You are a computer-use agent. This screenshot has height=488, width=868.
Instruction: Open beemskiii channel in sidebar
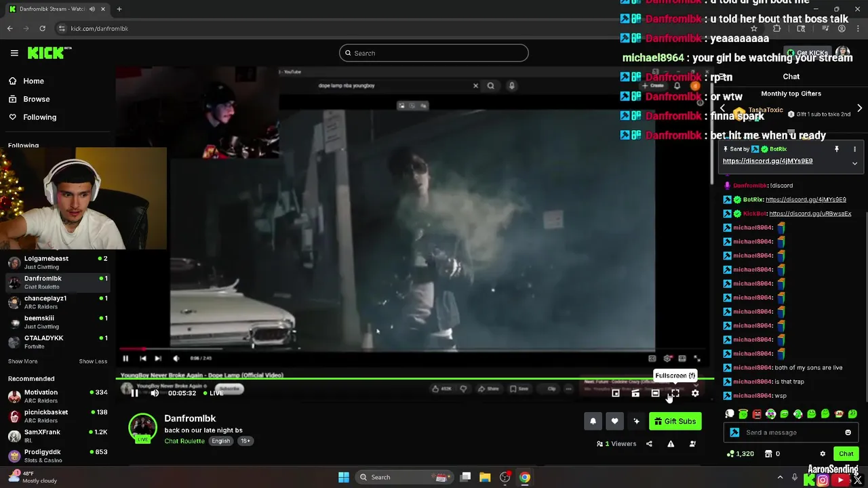click(57, 322)
